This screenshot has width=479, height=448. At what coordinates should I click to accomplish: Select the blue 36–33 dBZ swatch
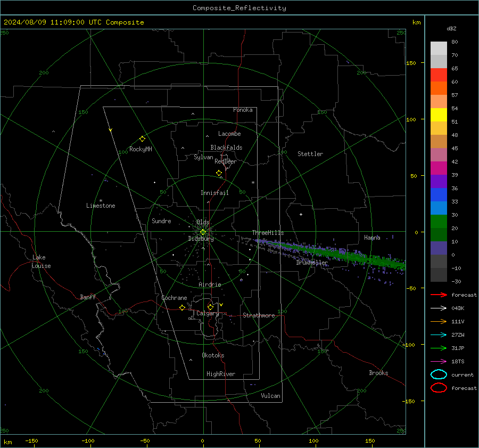(439, 194)
